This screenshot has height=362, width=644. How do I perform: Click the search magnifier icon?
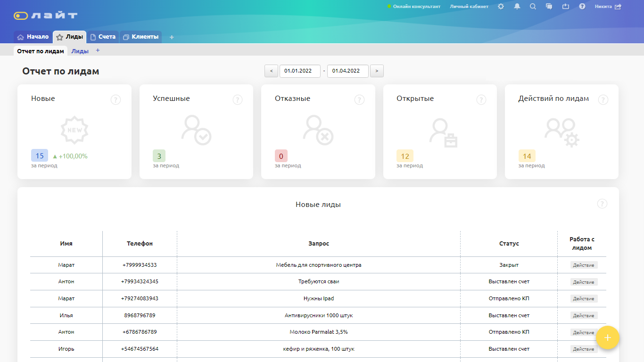pos(533,7)
